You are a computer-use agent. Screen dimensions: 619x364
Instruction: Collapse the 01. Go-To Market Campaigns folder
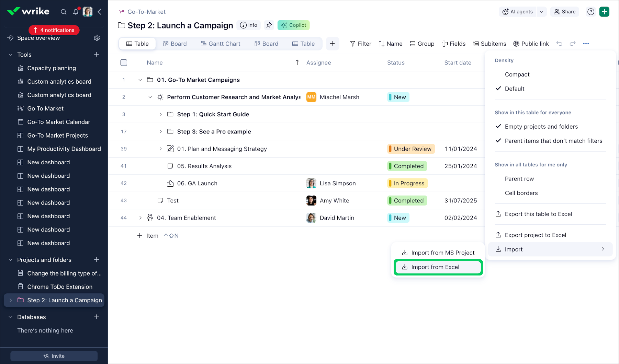click(x=140, y=80)
